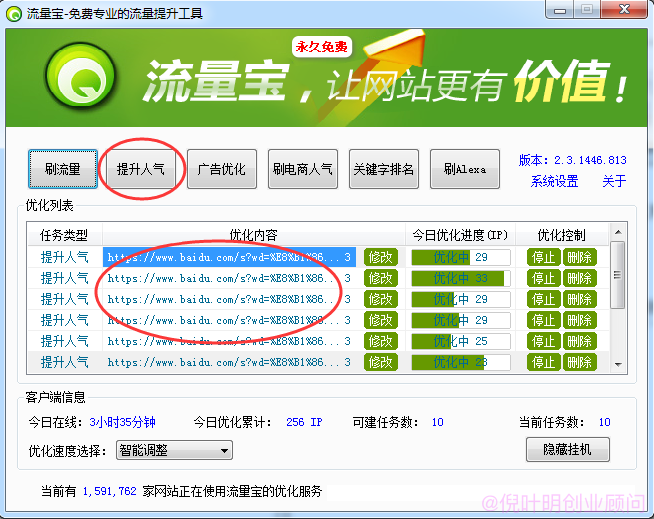Click 修改 in the progress 33 row
Screen dimensions: 654x519
381,278
